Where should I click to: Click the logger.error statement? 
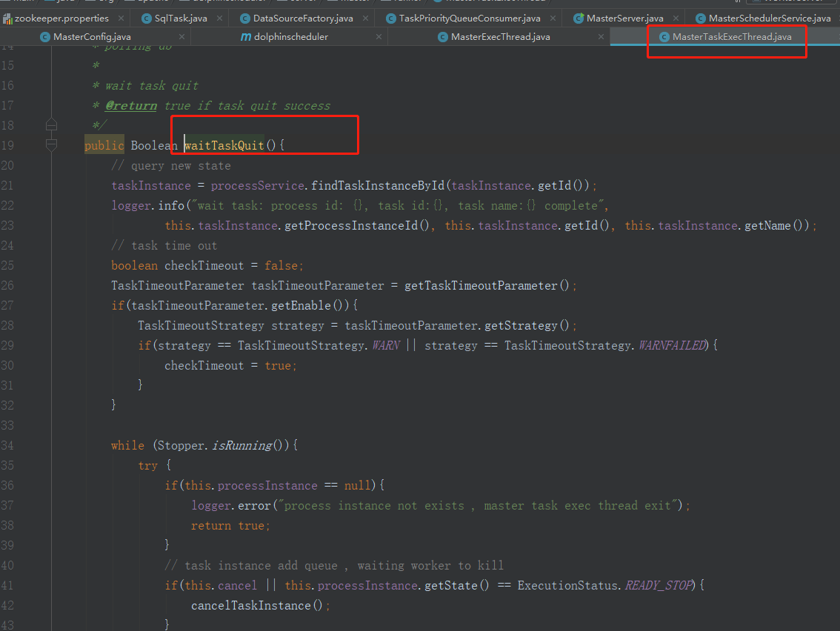(441, 506)
